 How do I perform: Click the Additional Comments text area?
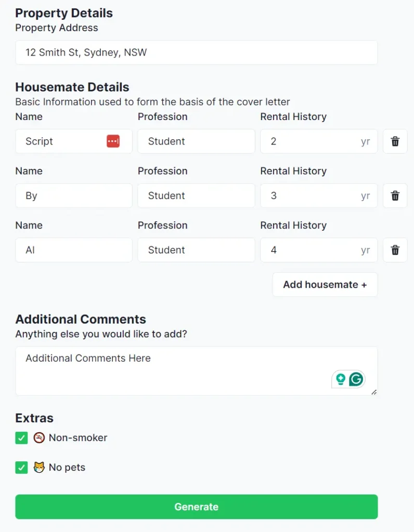click(x=172, y=371)
